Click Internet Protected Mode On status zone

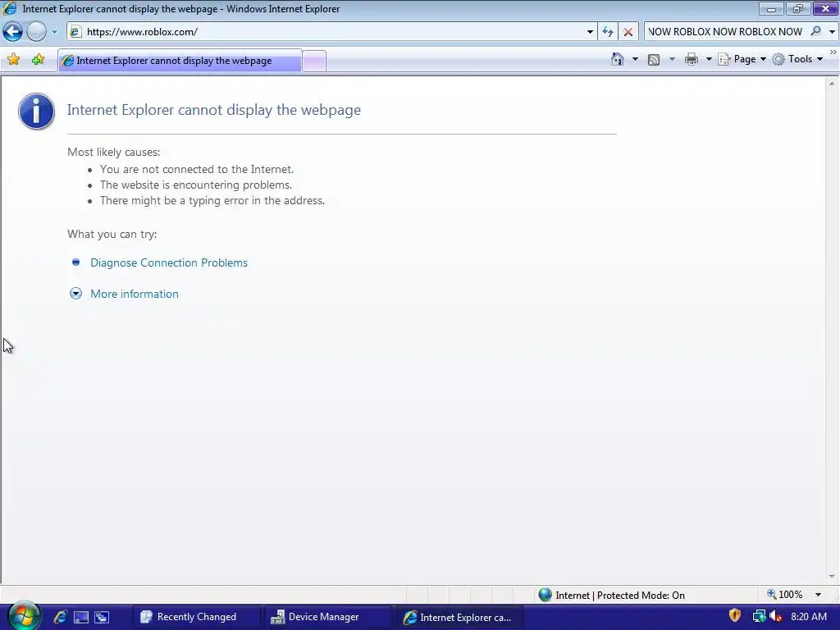pyautogui.click(x=612, y=595)
